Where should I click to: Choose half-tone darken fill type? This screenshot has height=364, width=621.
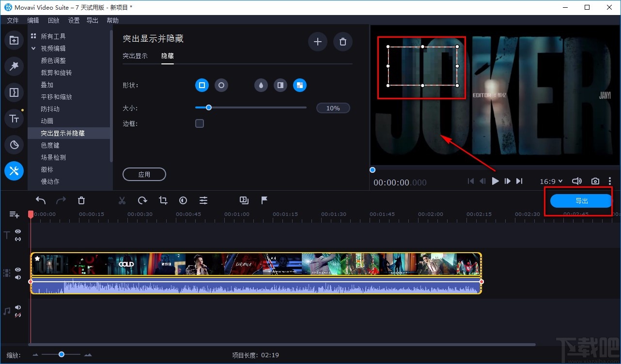tap(280, 86)
